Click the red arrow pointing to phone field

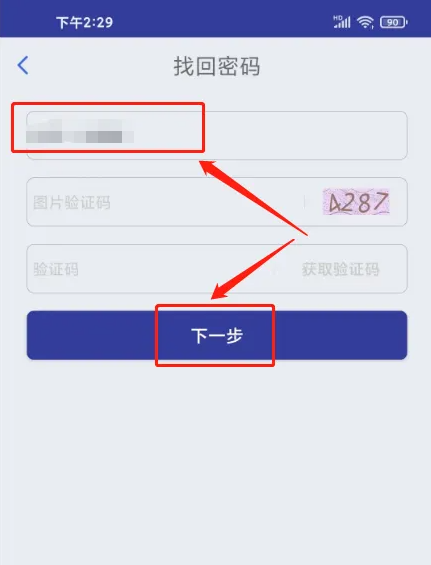click(x=253, y=198)
